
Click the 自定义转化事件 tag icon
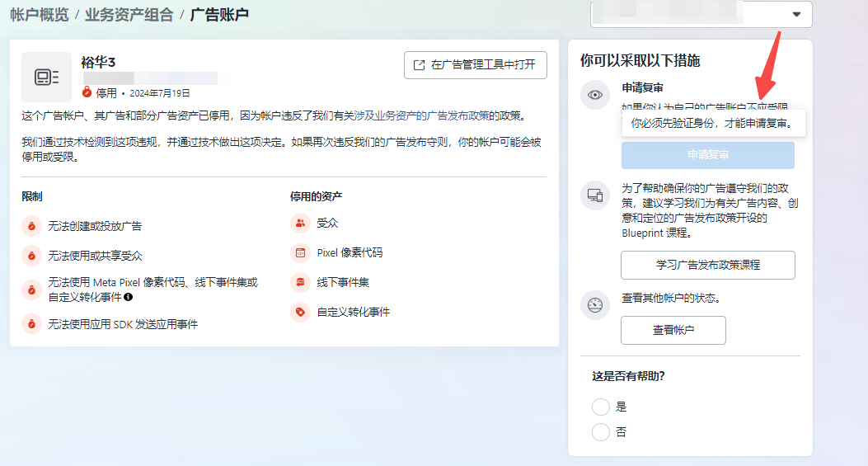coord(300,312)
